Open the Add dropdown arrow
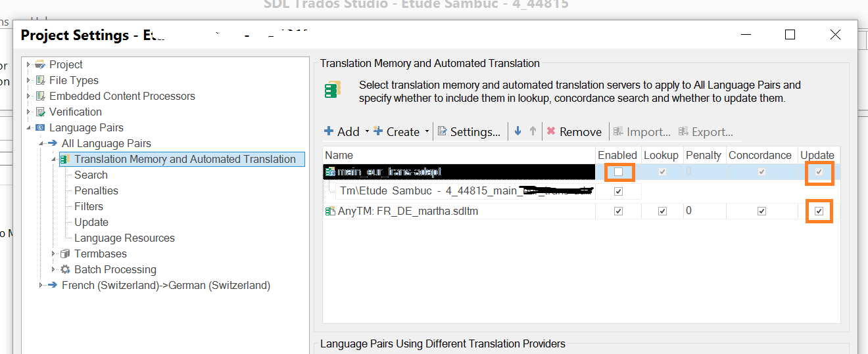Image resolution: width=868 pixels, height=354 pixels. [367, 131]
